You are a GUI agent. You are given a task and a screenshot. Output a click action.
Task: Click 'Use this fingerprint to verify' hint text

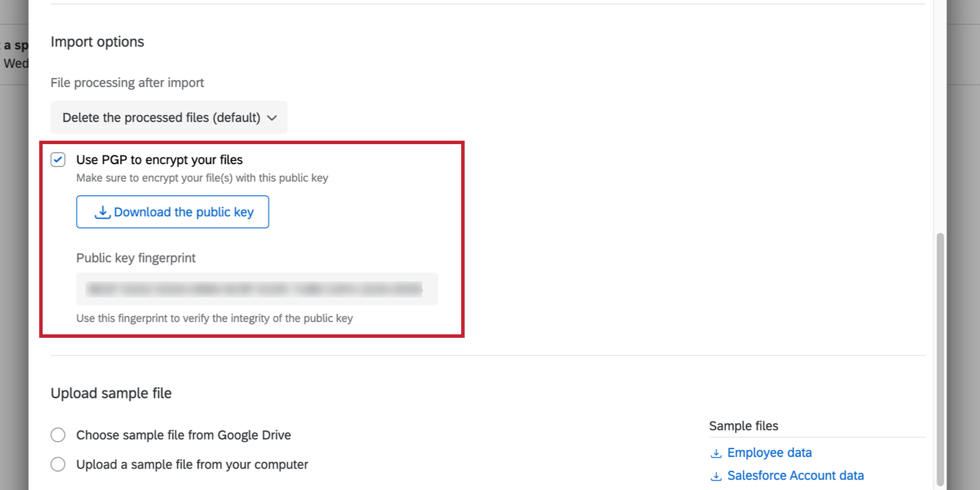click(214, 318)
